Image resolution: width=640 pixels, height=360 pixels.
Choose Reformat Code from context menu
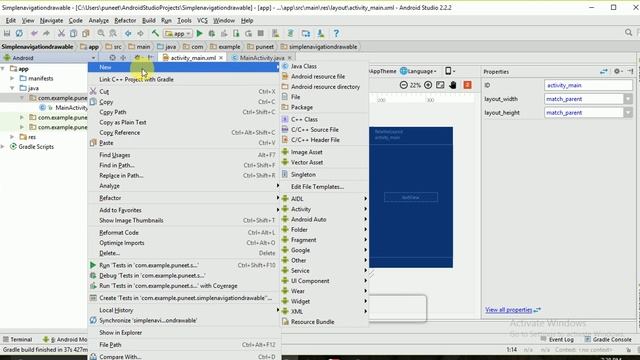point(184,232)
